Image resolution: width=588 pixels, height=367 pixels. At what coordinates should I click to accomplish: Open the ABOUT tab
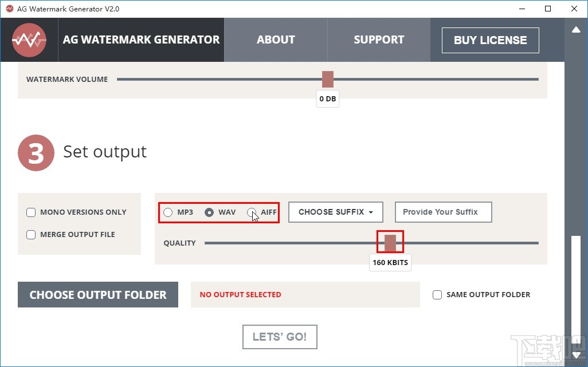click(276, 40)
